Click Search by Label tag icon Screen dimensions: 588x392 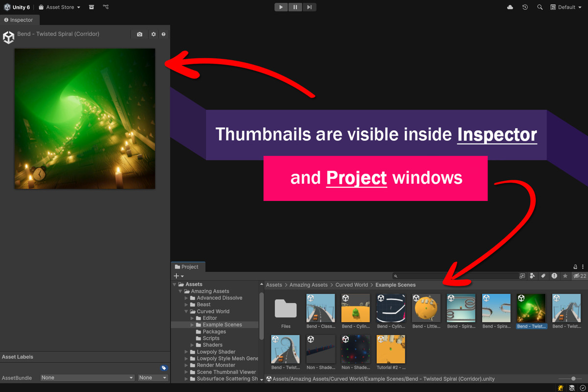[x=543, y=276]
